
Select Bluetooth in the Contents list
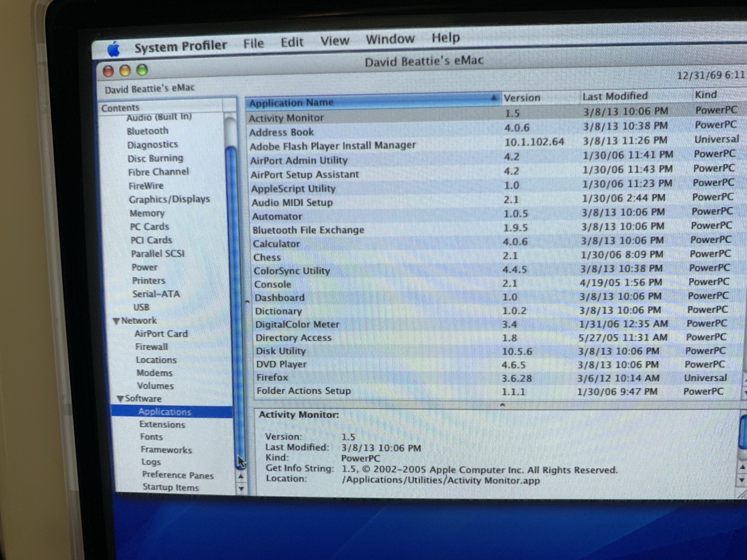[148, 131]
